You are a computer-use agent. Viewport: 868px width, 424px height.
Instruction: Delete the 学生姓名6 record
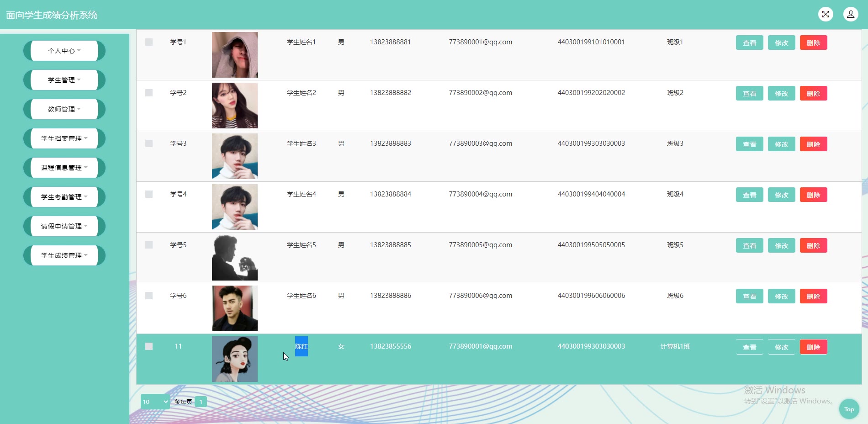click(813, 296)
